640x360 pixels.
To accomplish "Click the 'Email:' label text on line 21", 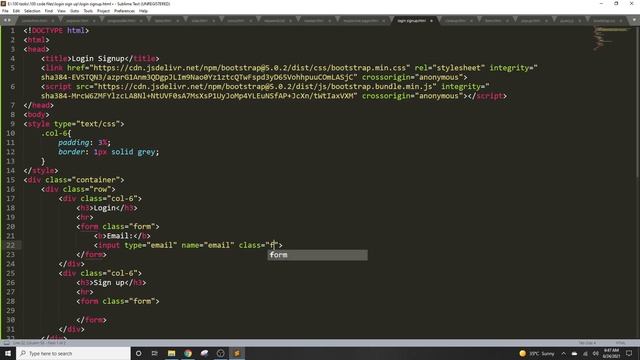I will (120, 236).
